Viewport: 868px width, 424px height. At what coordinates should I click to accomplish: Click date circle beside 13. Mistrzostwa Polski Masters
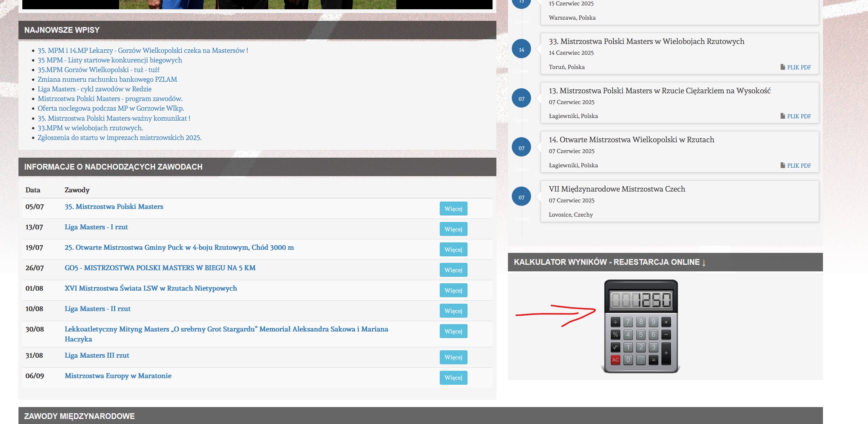pos(521,98)
